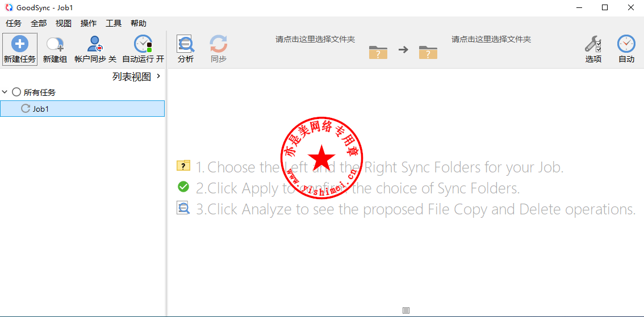Open the 任务 menu
Viewport: 644px width, 317px height.
14,23
